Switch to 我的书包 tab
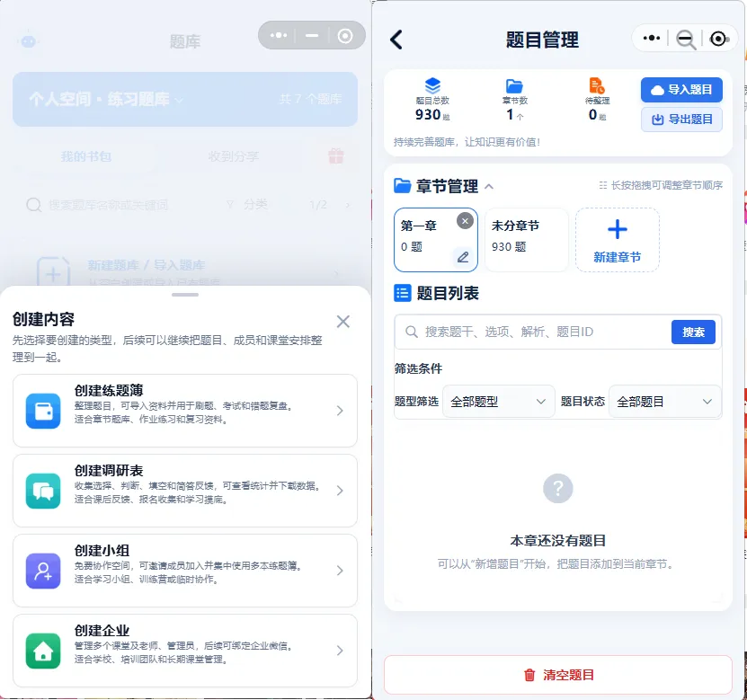The height and width of the screenshot is (700, 747). [85, 156]
